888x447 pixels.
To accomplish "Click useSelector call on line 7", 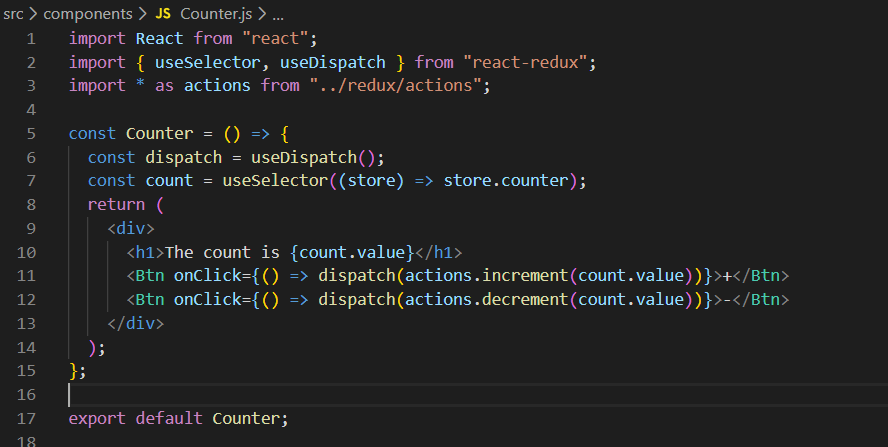I will coord(275,181).
